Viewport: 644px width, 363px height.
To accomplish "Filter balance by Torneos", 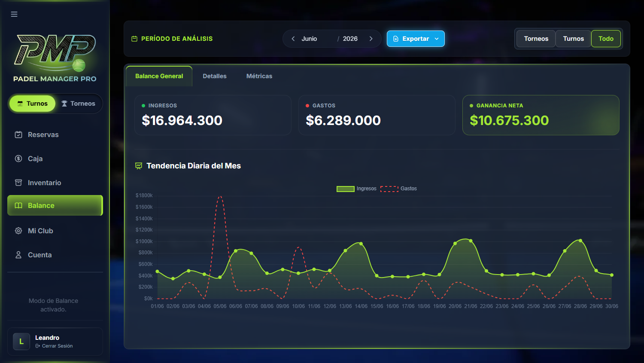I will [x=536, y=39].
